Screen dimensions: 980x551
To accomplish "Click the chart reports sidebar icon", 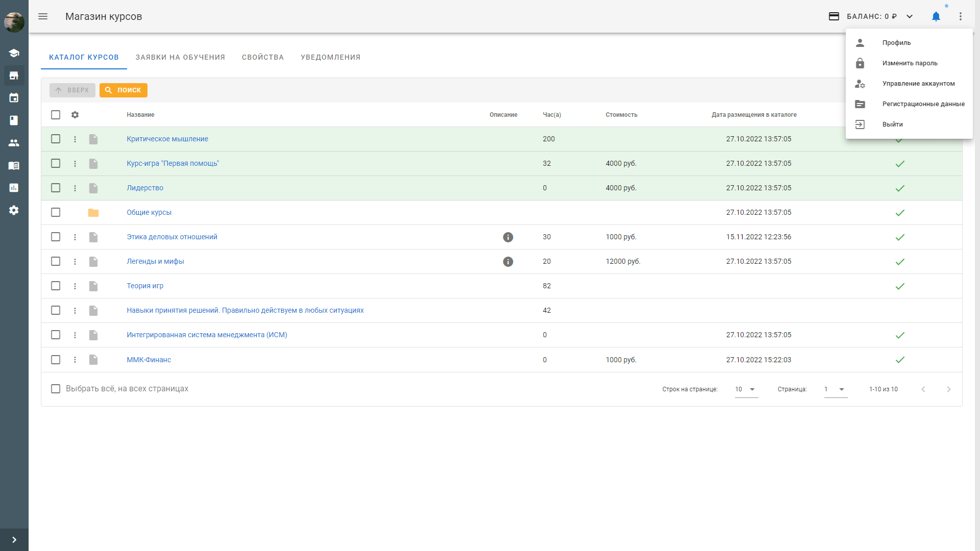I will [x=14, y=188].
